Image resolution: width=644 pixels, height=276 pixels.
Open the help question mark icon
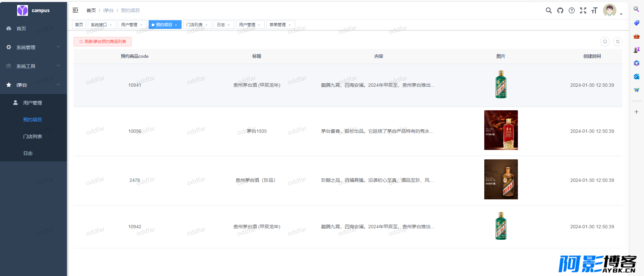point(571,10)
